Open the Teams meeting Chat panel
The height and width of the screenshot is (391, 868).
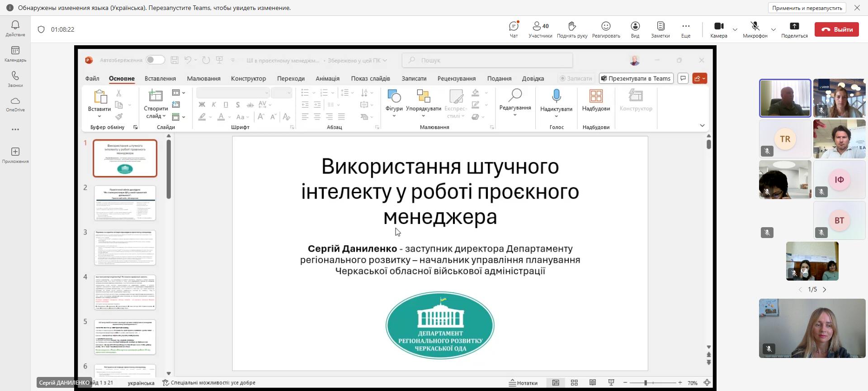tap(514, 29)
